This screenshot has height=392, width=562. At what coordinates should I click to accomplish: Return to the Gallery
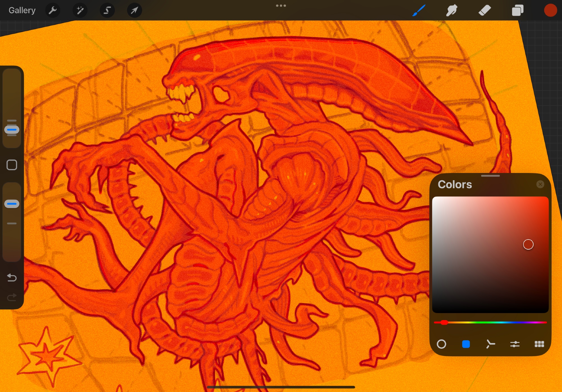[22, 10]
